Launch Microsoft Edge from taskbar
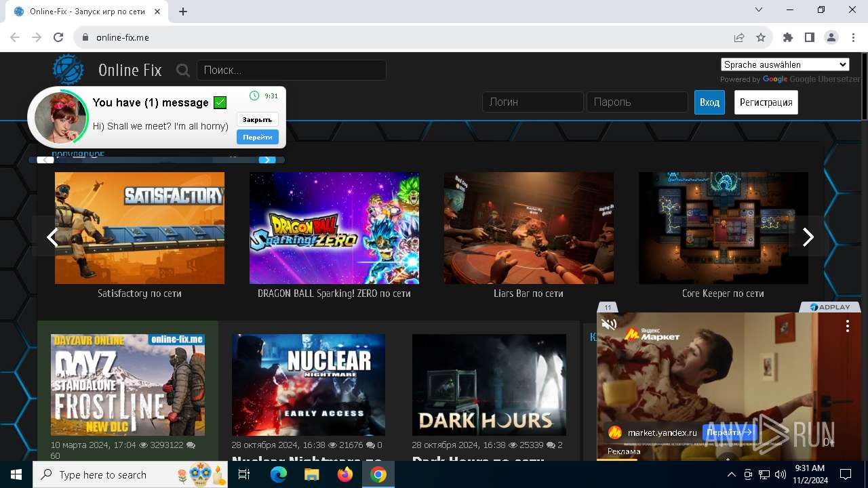 (x=279, y=474)
